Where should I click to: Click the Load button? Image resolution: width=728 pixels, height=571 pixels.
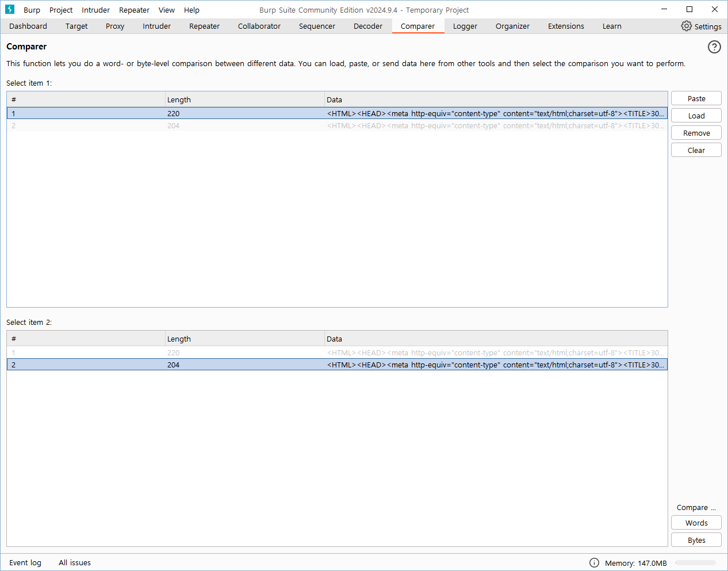pos(696,116)
